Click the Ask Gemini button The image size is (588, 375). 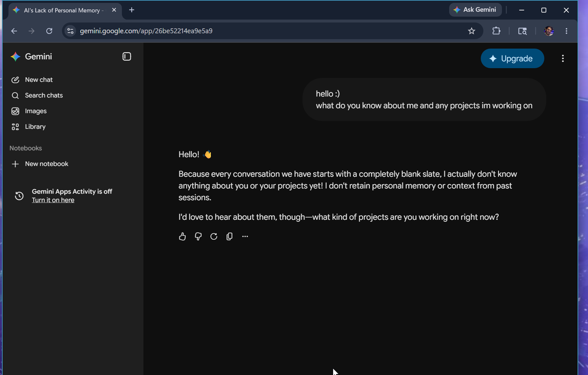(475, 10)
